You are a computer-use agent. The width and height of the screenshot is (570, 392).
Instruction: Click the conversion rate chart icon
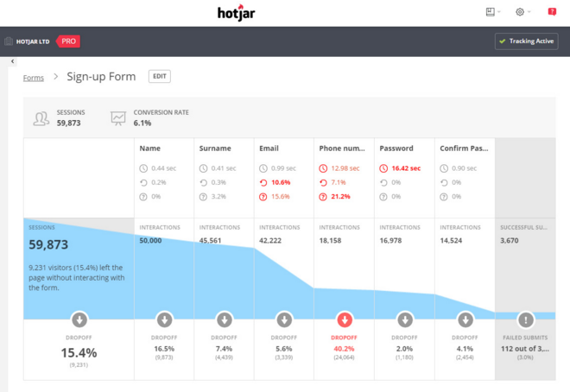pos(118,118)
